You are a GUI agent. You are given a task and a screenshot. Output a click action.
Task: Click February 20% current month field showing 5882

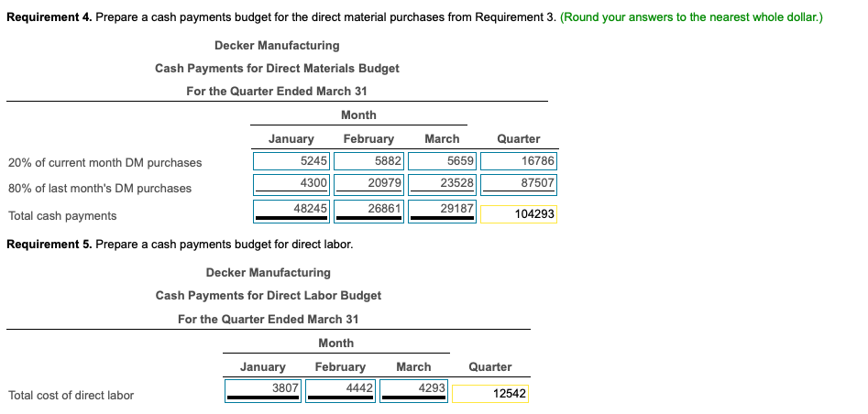coord(369,161)
